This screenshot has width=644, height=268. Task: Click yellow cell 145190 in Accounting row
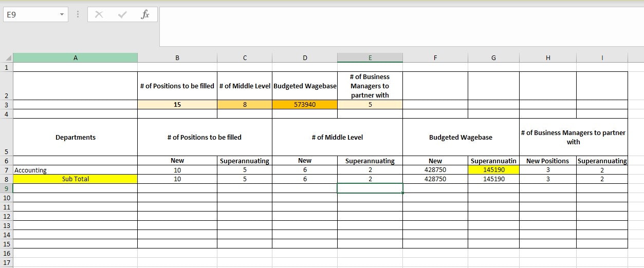(x=493, y=170)
